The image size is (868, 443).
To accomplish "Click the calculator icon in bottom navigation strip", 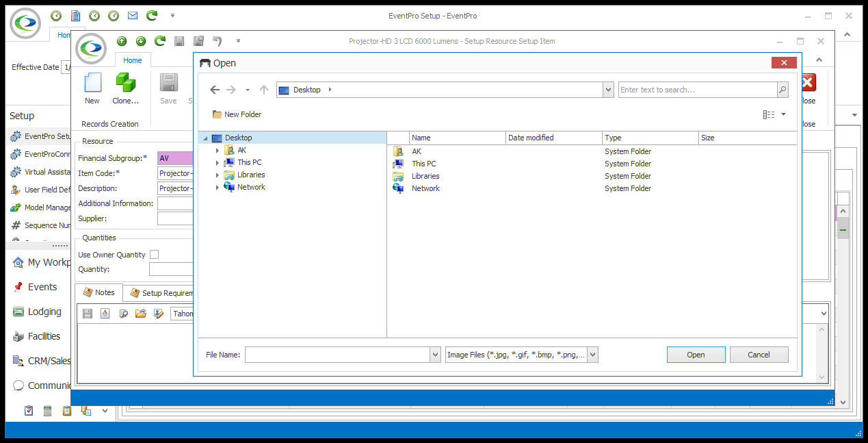I will 48,411.
